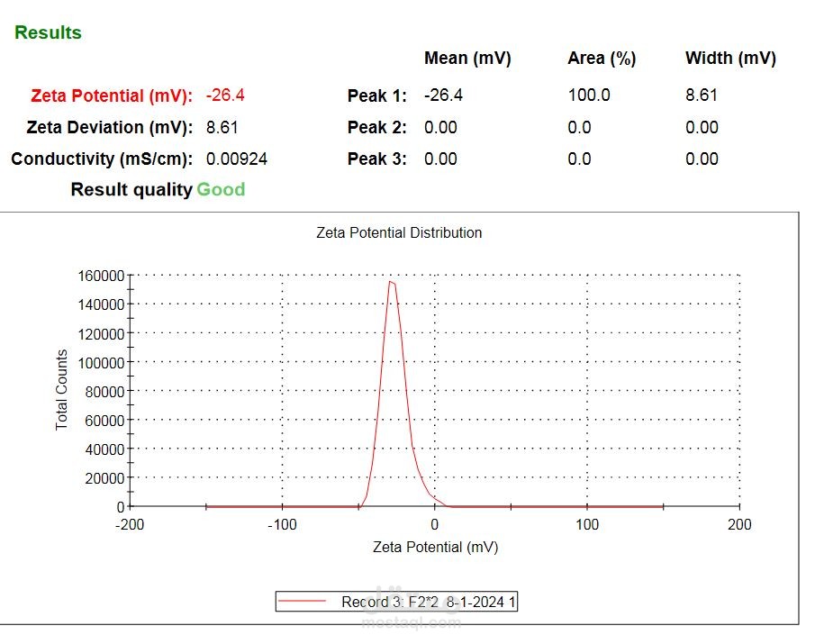Click the Width (mV) column header
Screen dimensions: 824x644
pos(730,58)
